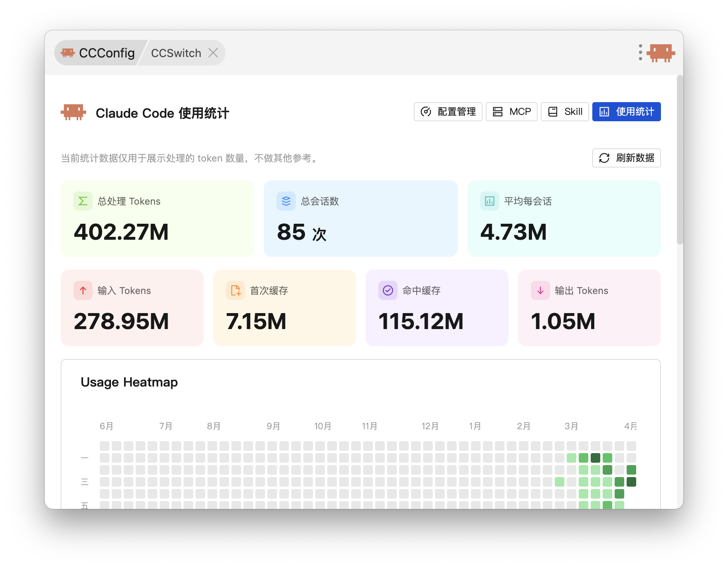Close the CCSwitch tab

click(x=213, y=53)
